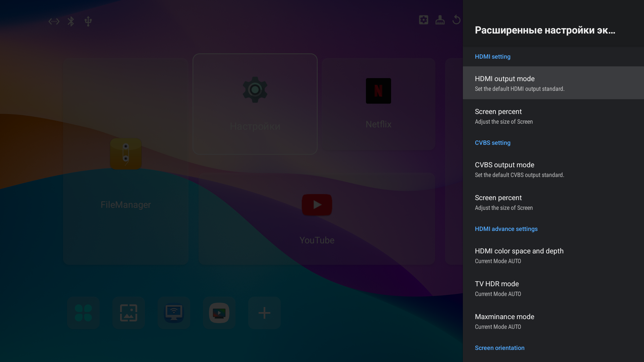The width and height of the screenshot is (644, 362).
Task: Click the circular refresh arrow icon
Action: (x=456, y=20)
